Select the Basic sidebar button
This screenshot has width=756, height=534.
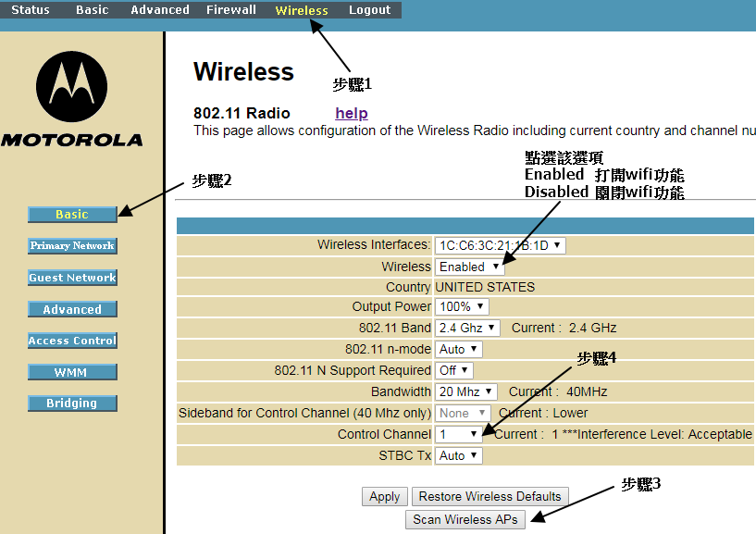pos(72,215)
